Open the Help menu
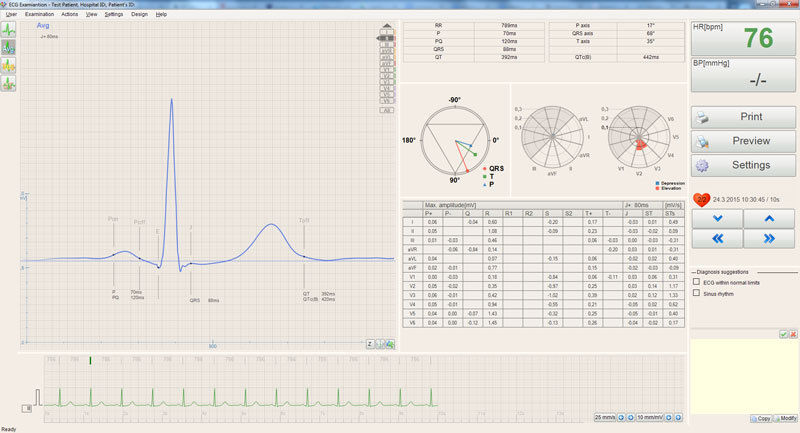The width and height of the screenshot is (800, 433). coord(161,14)
